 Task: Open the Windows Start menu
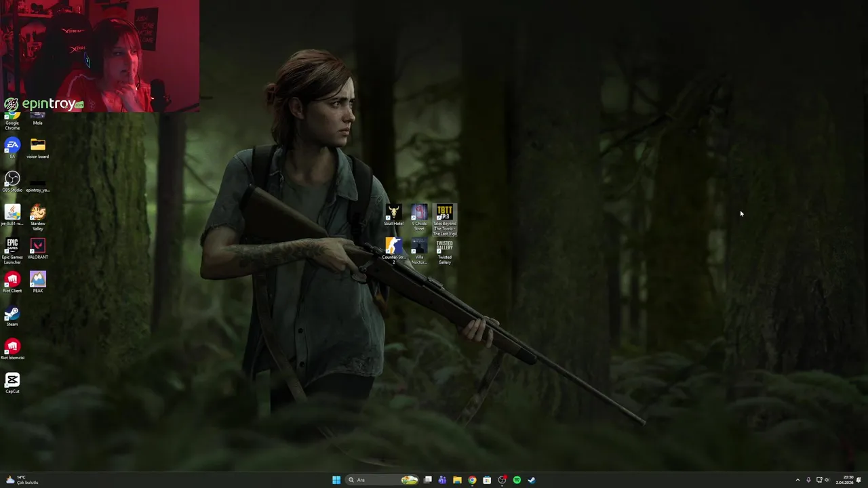[x=336, y=480]
